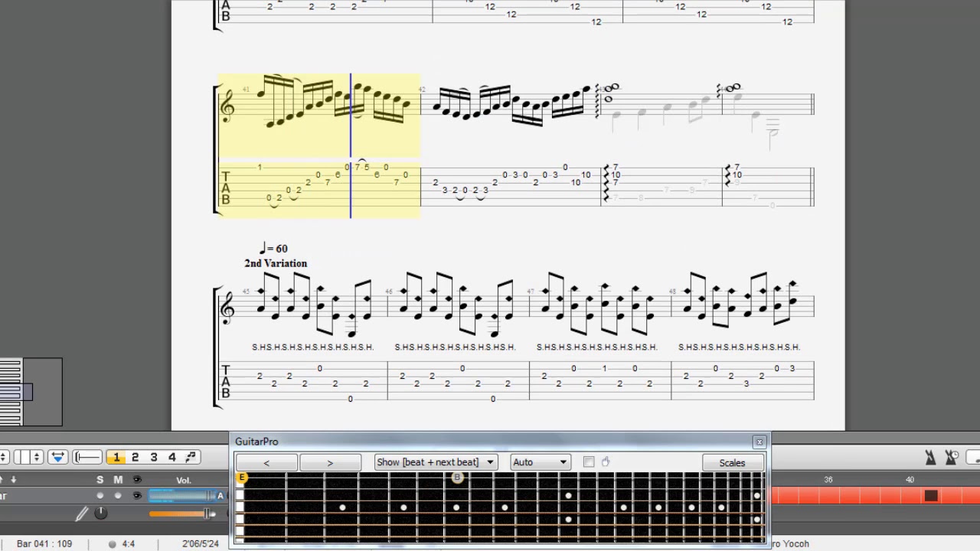Click the master knob control

point(100,514)
